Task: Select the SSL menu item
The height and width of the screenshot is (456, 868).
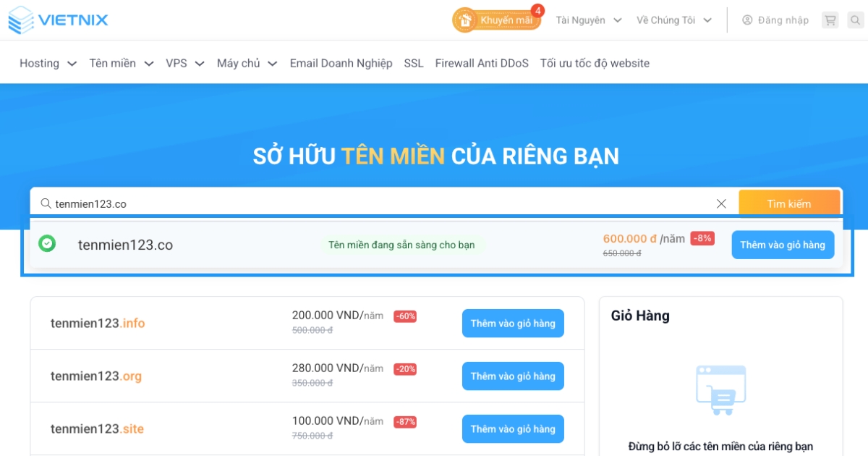Action: click(413, 64)
